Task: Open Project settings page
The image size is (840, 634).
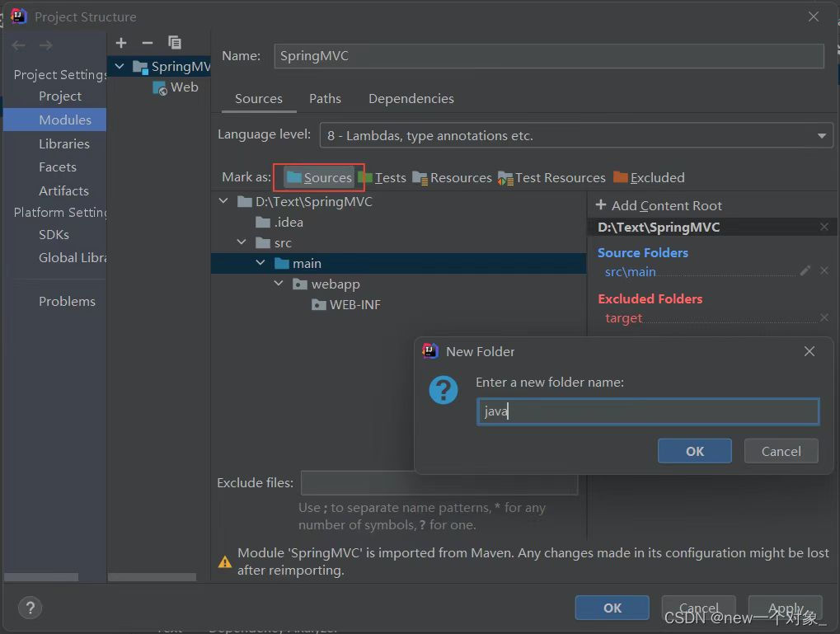Action: 60,96
